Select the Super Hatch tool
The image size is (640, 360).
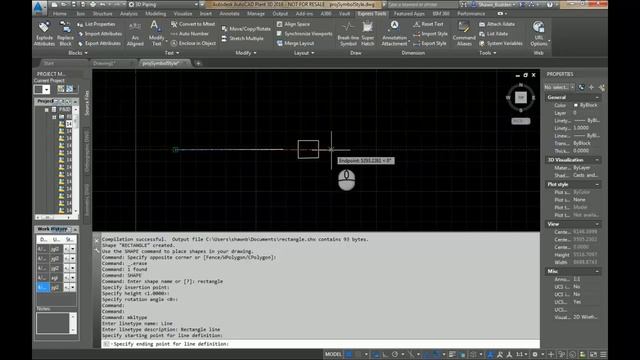pyautogui.click(x=368, y=34)
